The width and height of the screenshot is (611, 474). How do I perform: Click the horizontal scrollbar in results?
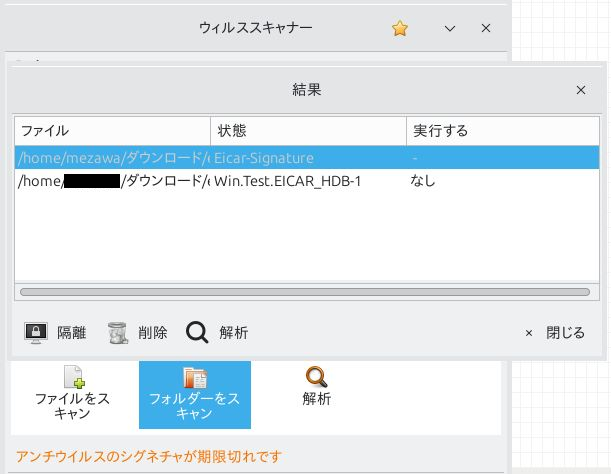pos(305,292)
